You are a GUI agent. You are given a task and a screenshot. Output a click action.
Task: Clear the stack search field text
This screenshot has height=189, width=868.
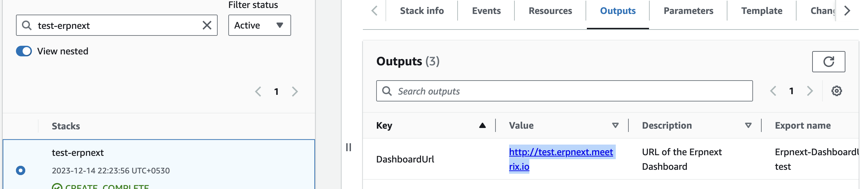(207, 25)
